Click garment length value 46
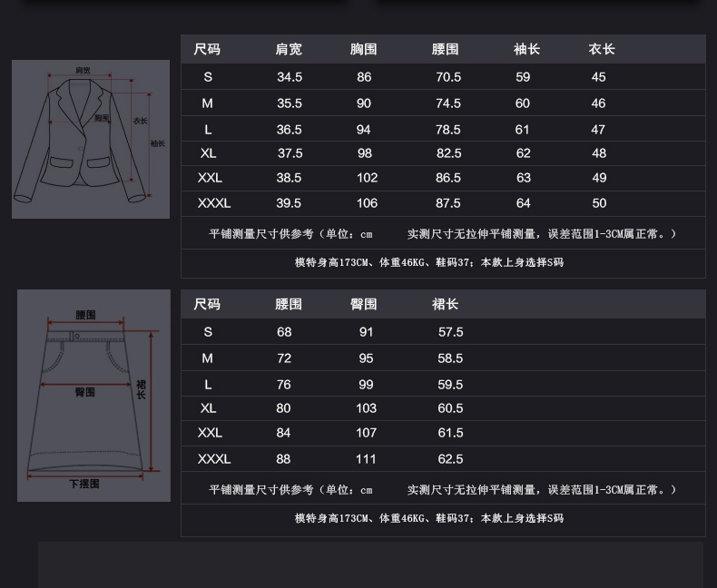 [598, 103]
